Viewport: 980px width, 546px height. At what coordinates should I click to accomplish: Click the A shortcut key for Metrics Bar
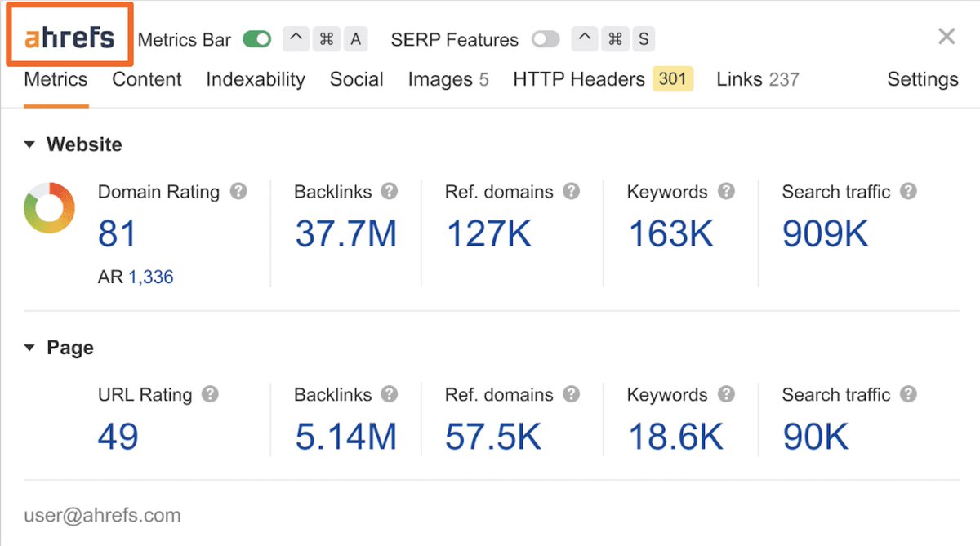coord(355,39)
